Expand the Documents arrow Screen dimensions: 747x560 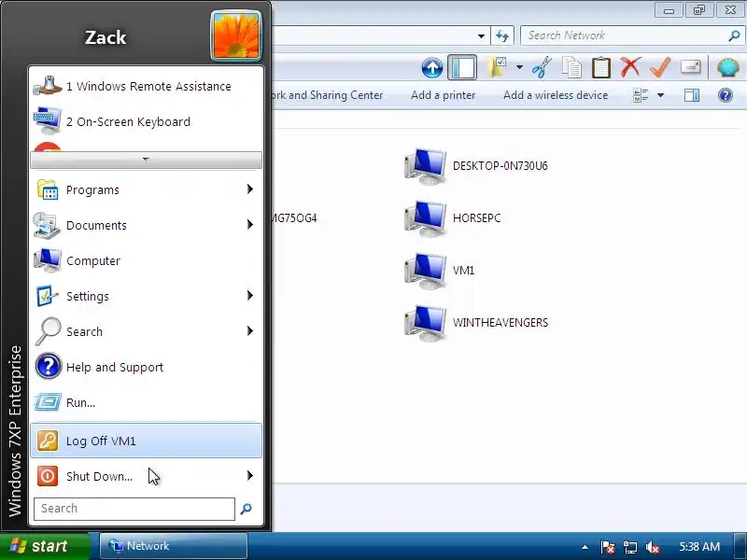[250, 224]
